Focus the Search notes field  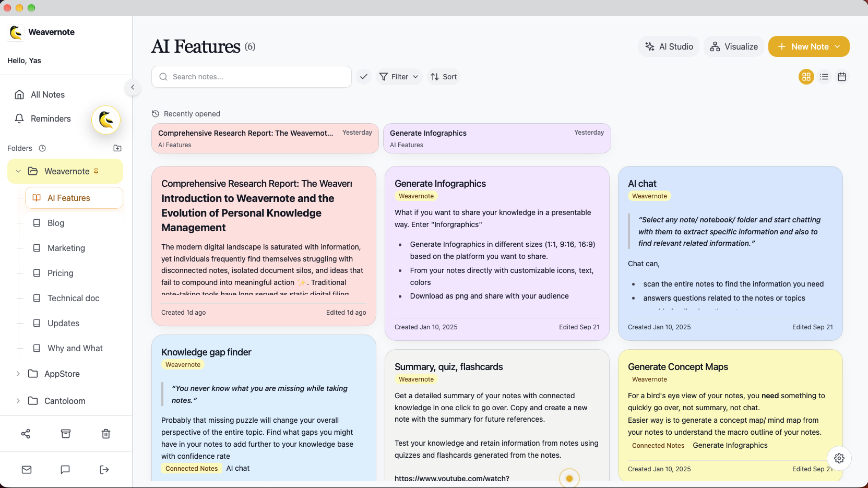point(252,77)
